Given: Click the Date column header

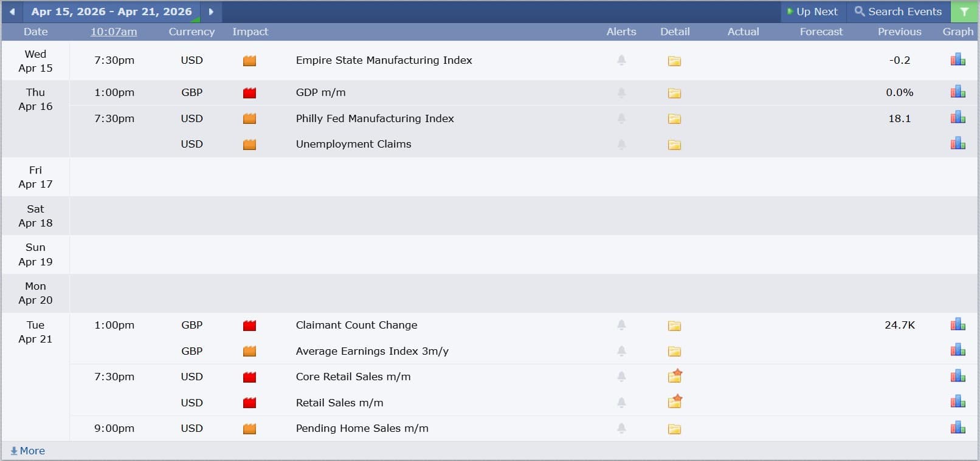Looking at the screenshot, I should point(35,32).
